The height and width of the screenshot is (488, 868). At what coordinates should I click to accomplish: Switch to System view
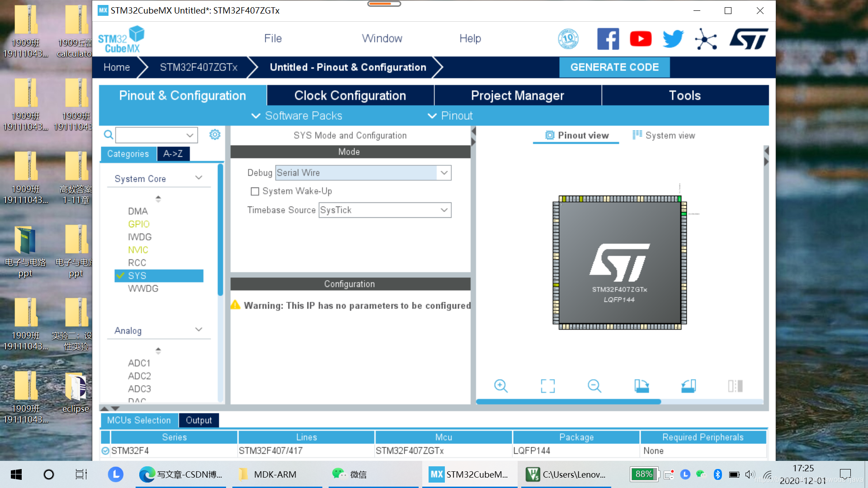pyautogui.click(x=664, y=135)
